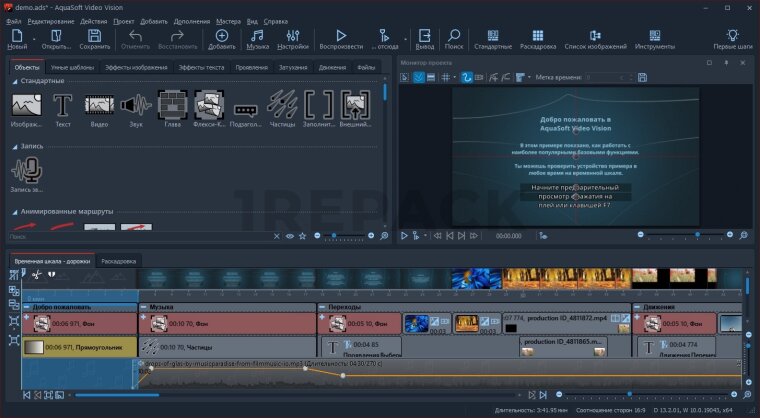Toggle the eye filter in the toolbox search bar
Screen dimensions: 760x418
pos(290,236)
